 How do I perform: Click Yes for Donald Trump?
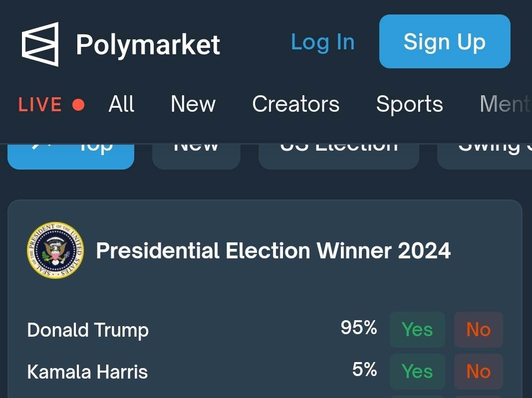417,330
